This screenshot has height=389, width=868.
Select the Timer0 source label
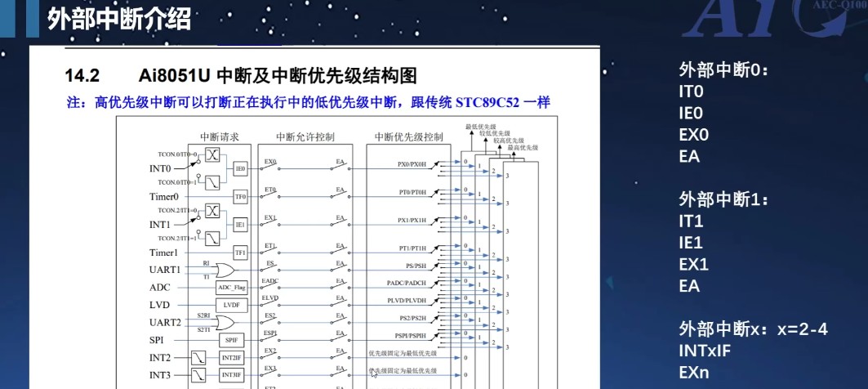pos(164,196)
